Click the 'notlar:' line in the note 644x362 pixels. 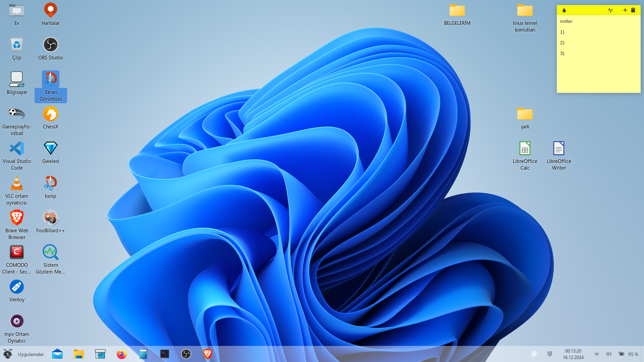point(567,21)
